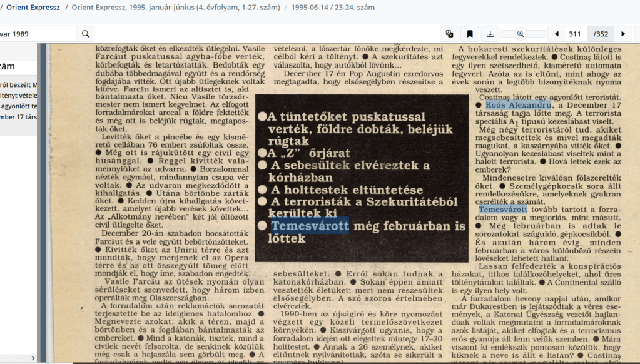
Task: Click the search text field containing 1989
Action: coord(38,34)
